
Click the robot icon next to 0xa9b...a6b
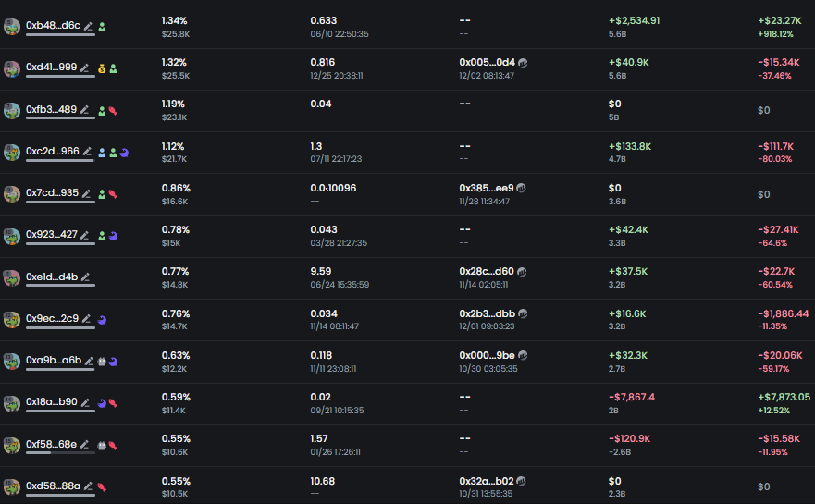[x=102, y=362]
